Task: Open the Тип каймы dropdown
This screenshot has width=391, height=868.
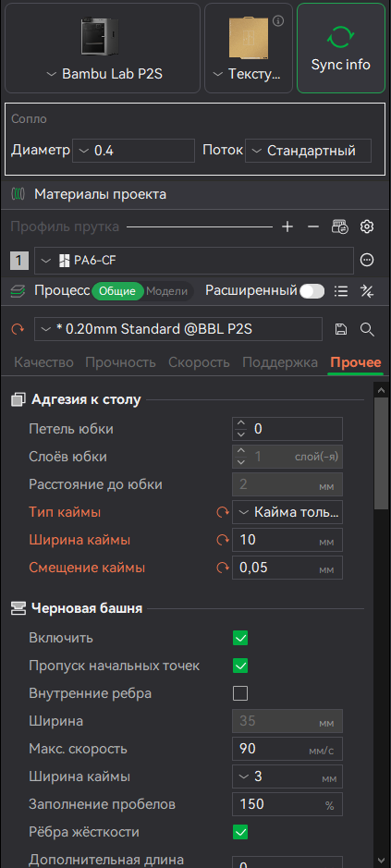Action: [x=287, y=512]
